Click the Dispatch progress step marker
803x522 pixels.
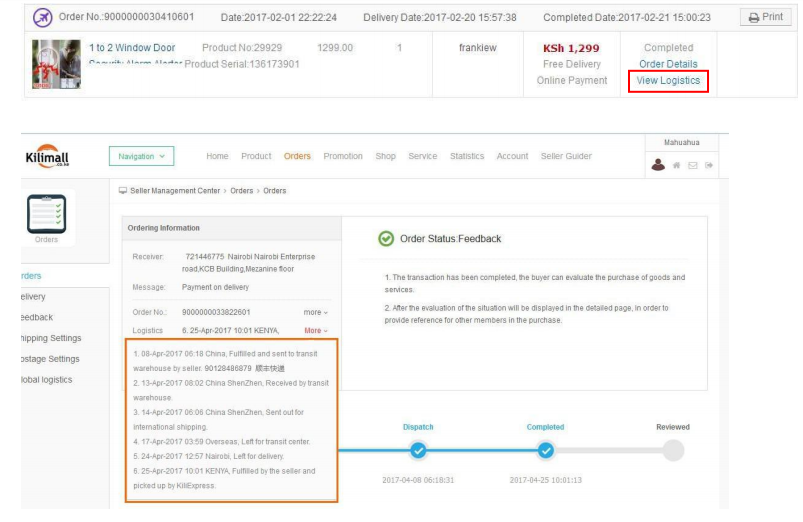click(418, 451)
